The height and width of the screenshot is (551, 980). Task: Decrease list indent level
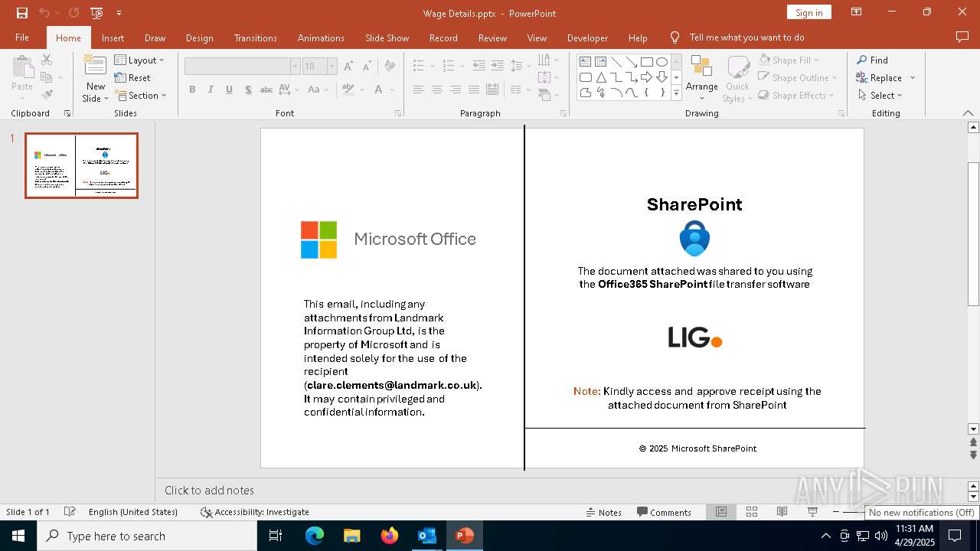click(x=479, y=66)
